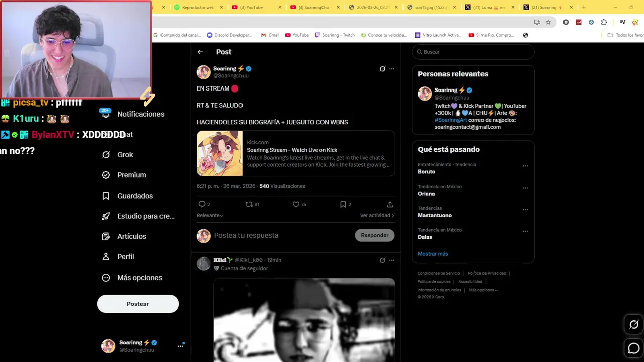Bookmark this page with the star icon

click(548, 22)
